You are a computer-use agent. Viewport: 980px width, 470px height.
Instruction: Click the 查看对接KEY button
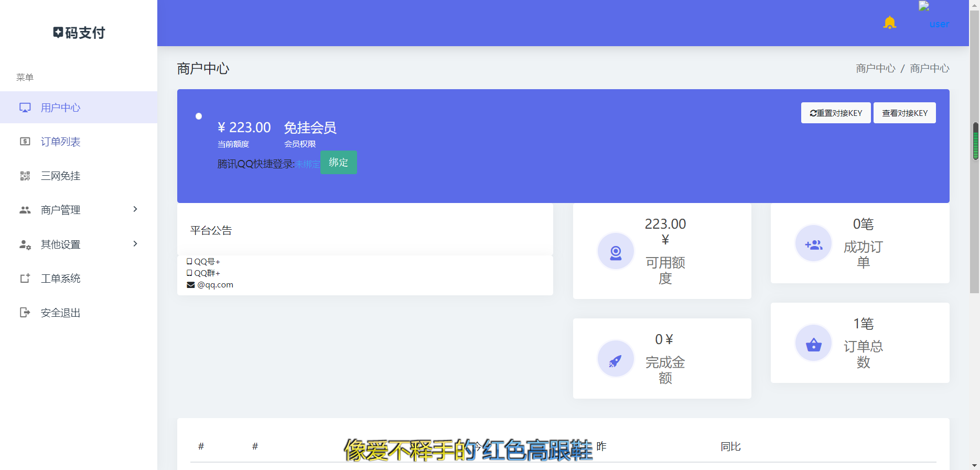point(904,113)
